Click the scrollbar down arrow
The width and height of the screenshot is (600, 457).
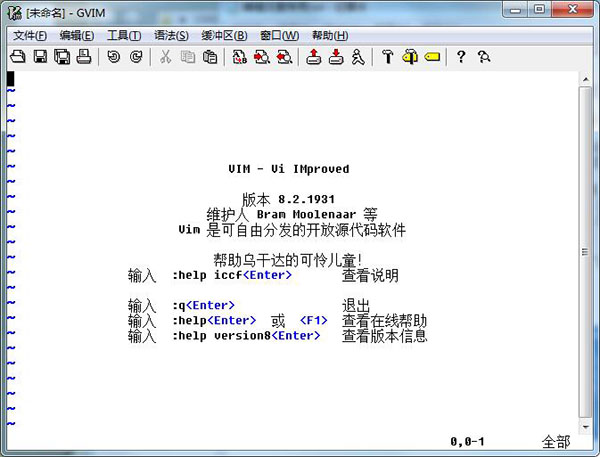(585, 427)
